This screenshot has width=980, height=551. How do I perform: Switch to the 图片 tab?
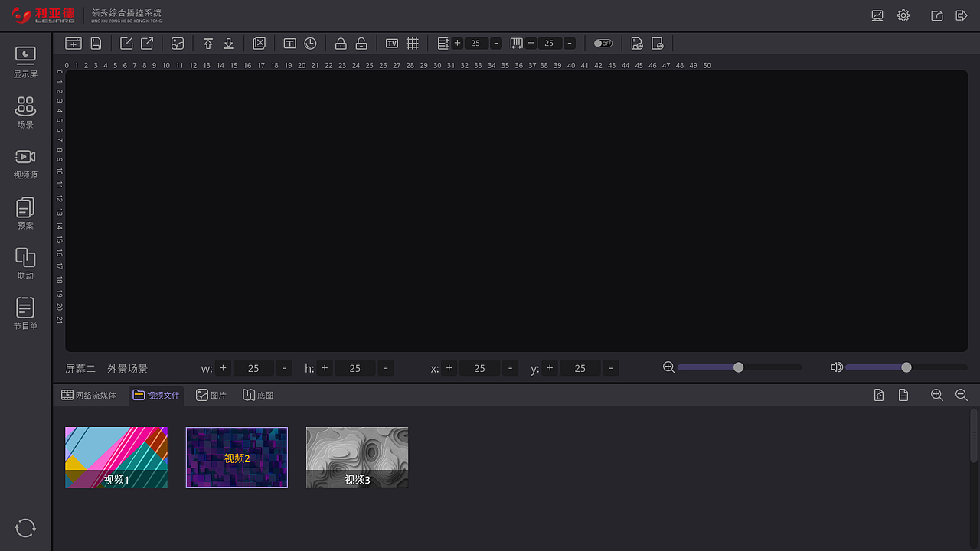tap(211, 396)
